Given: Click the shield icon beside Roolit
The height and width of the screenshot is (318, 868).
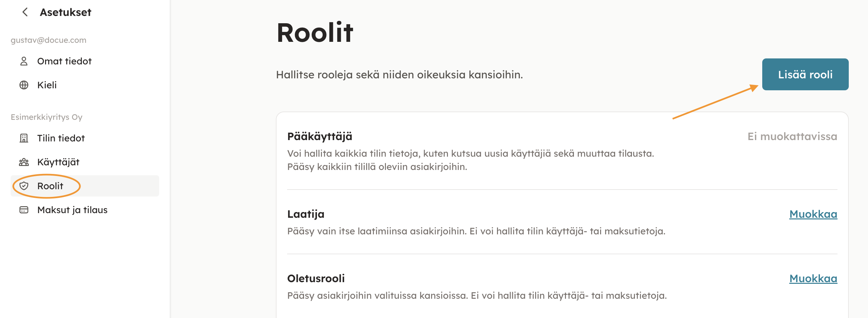Looking at the screenshot, I should click(24, 186).
